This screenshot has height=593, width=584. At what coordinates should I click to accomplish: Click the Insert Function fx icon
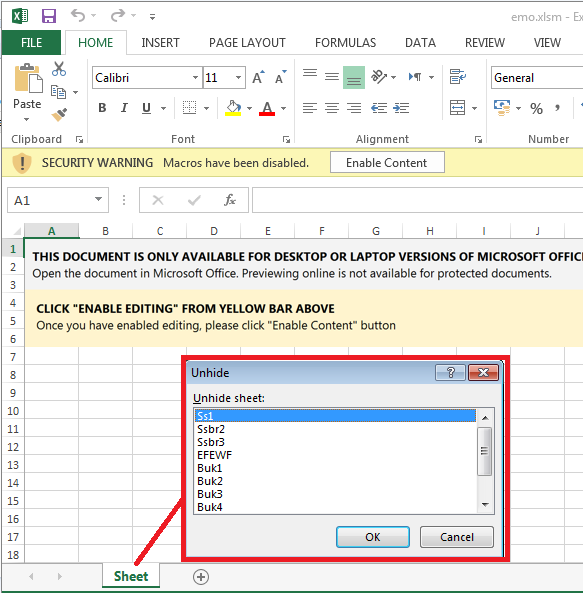click(x=229, y=200)
